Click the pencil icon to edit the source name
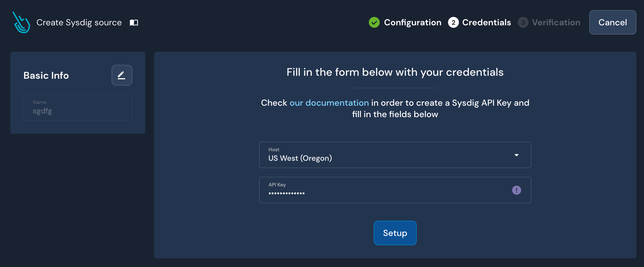 coord(122,75)
